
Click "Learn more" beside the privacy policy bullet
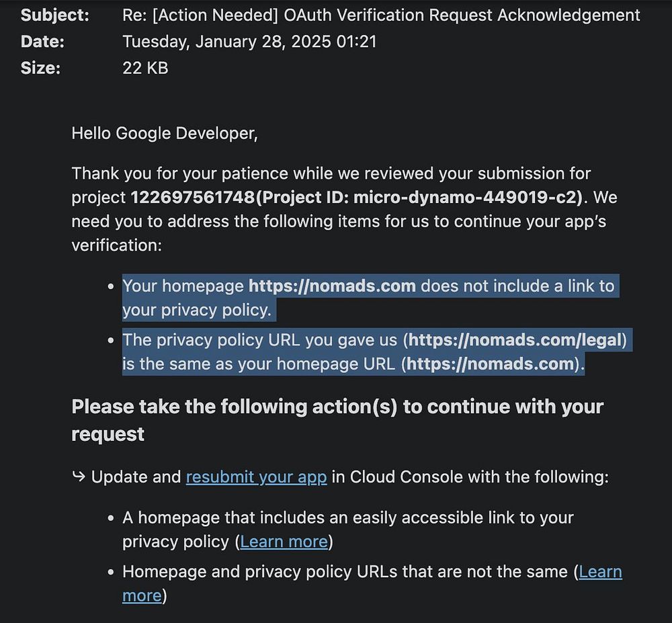click(284, 542)
